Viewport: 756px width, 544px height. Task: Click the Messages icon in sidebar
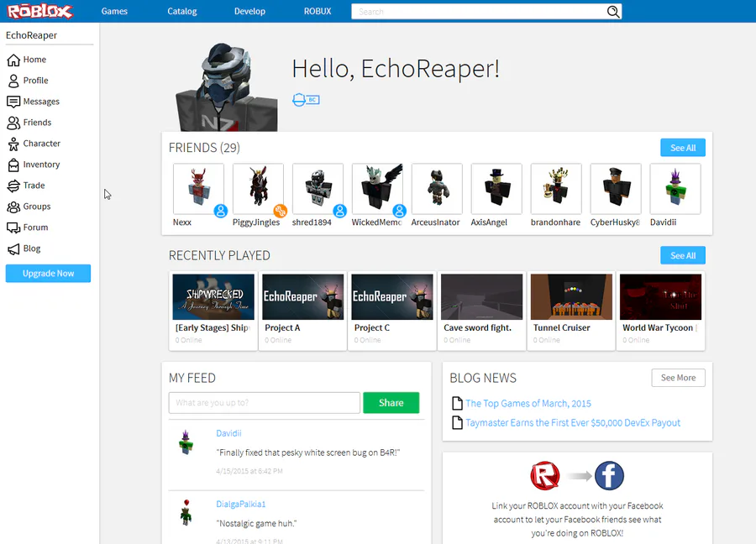(13, 102)
